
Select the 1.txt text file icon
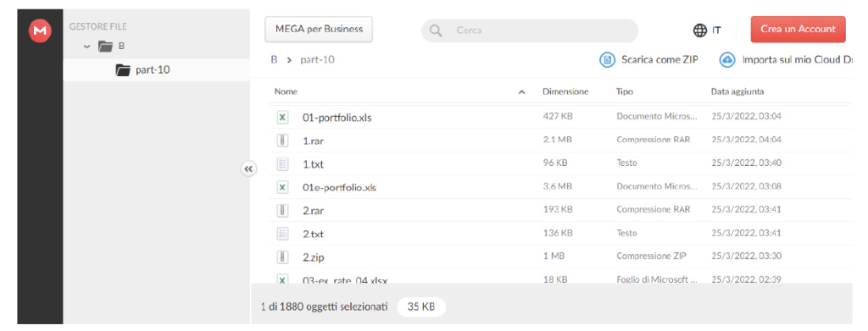tap(282, 163)
